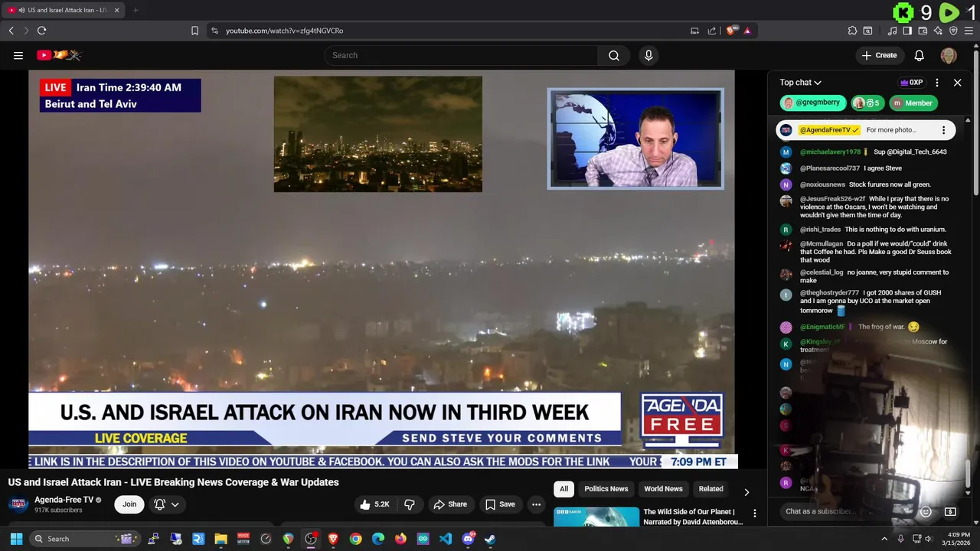Click the taskbar Search box

point(86,539)
